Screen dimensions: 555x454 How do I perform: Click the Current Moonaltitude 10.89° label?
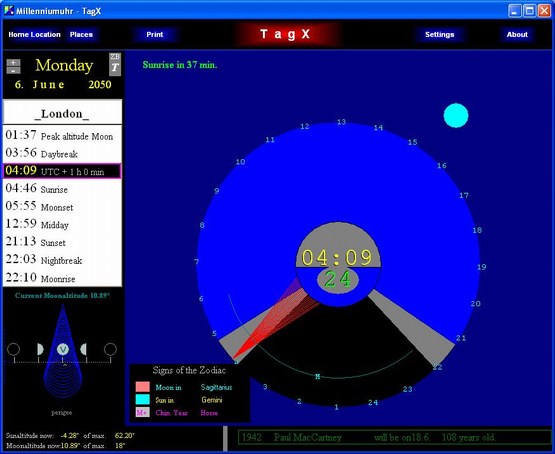tap(62, 296)
